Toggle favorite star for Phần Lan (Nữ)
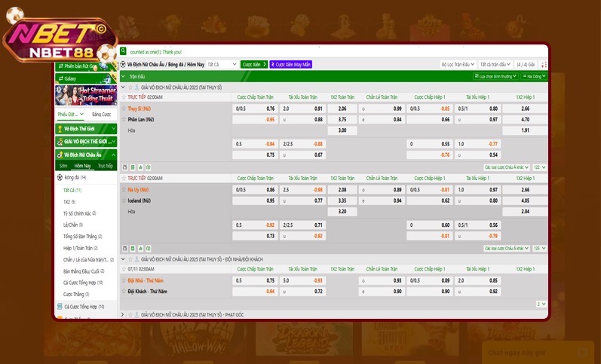The height and width of the screenshot is (364, 601). tap(124, 120)
